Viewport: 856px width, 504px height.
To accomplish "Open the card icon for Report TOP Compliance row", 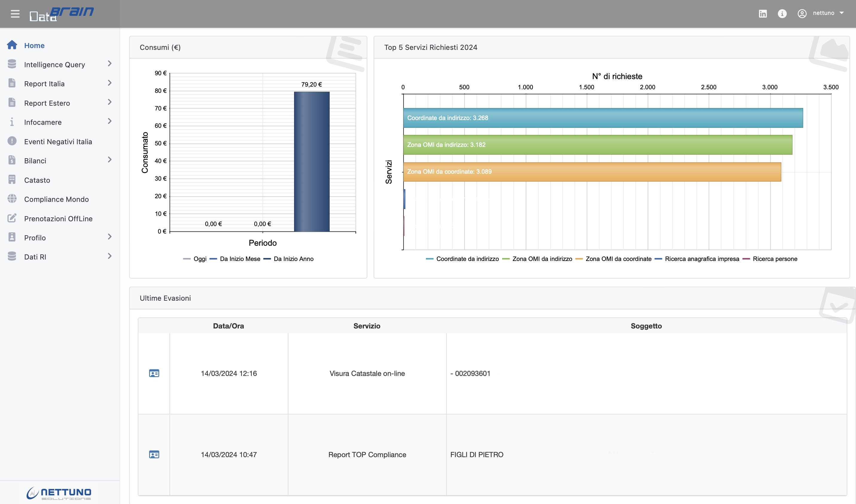I will (154, 454).
